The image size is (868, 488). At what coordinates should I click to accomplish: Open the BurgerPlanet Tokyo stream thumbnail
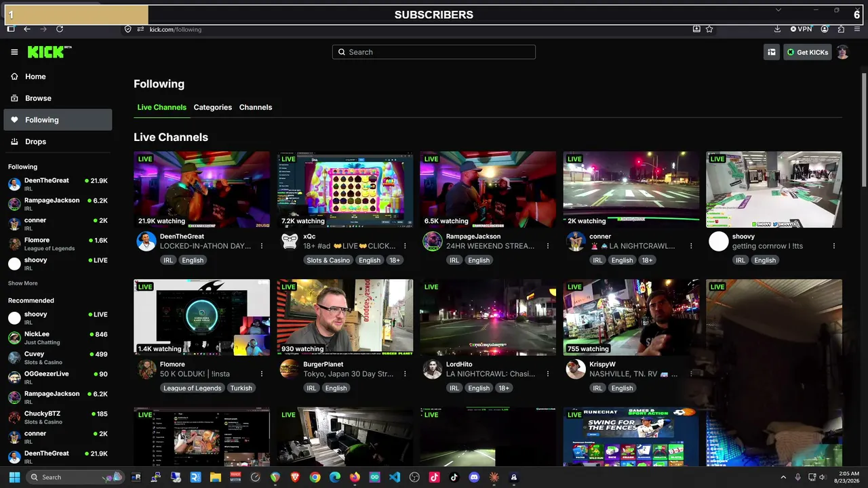(x=344, y=317)
